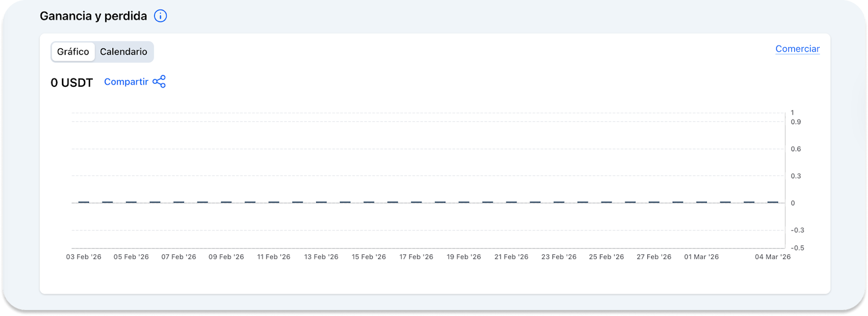Click the Compartir link text
Viewport: 868px width, 316px height.
click(x=126, y=82)
